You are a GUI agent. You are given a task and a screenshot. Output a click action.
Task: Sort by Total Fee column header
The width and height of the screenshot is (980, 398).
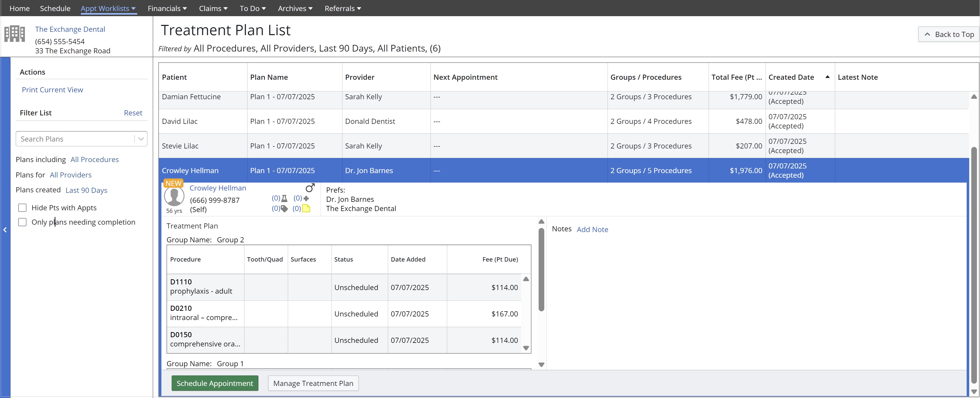[736, 77]
